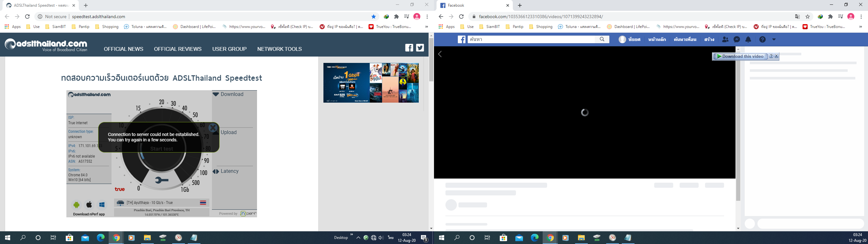
Task: Go back using the video viewer arrow
Action: [x=440, y=54]
